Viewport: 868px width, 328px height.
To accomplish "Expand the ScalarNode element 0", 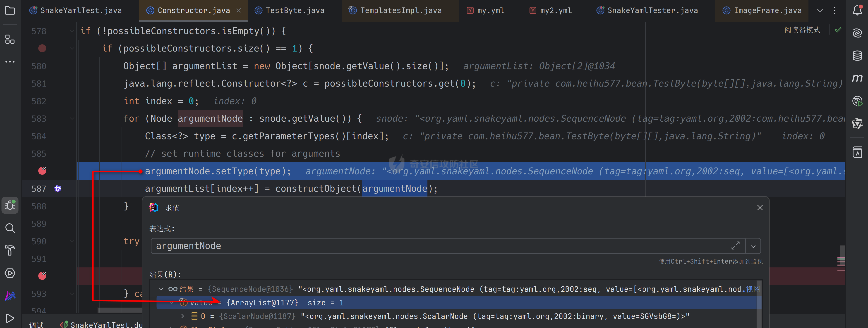I will click(182, 316).
